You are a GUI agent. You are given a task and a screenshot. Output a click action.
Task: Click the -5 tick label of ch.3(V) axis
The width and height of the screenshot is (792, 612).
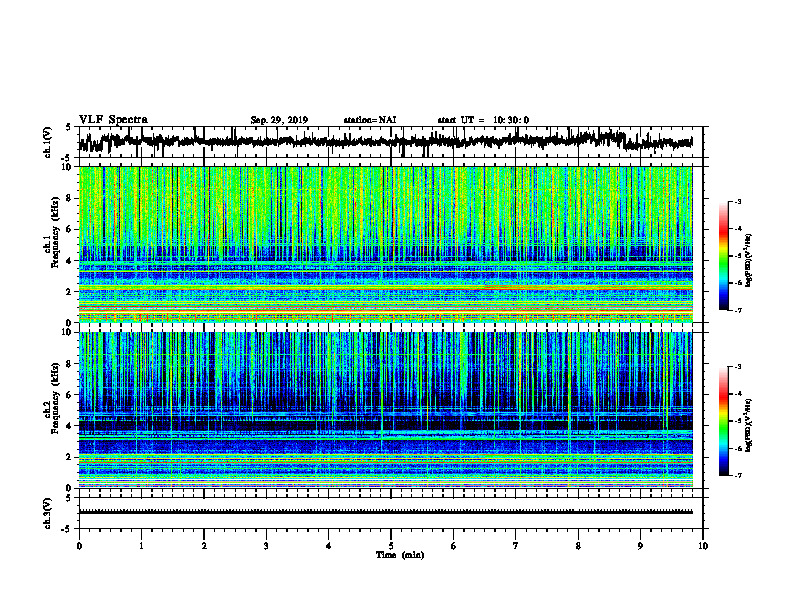[66, 529]
